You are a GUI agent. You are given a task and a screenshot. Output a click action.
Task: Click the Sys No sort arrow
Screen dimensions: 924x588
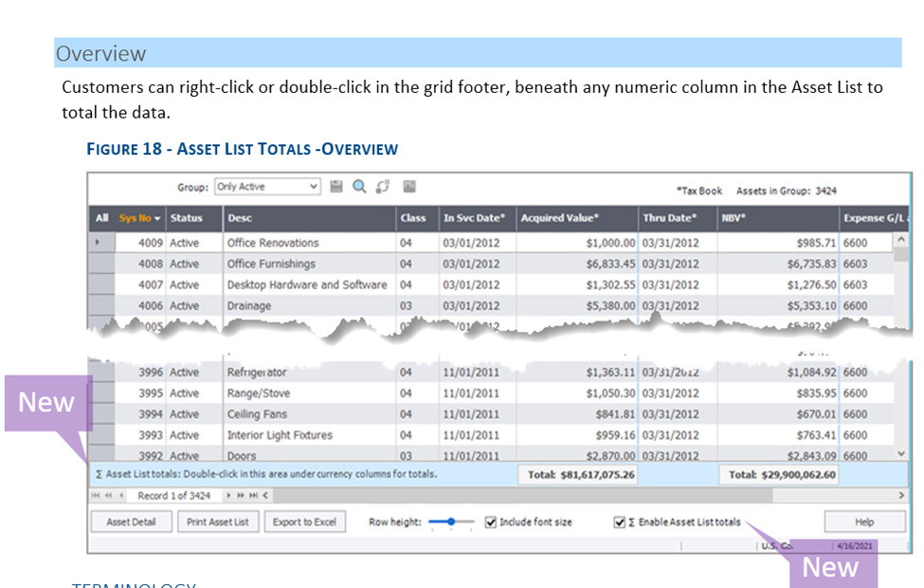click(156, 219)
